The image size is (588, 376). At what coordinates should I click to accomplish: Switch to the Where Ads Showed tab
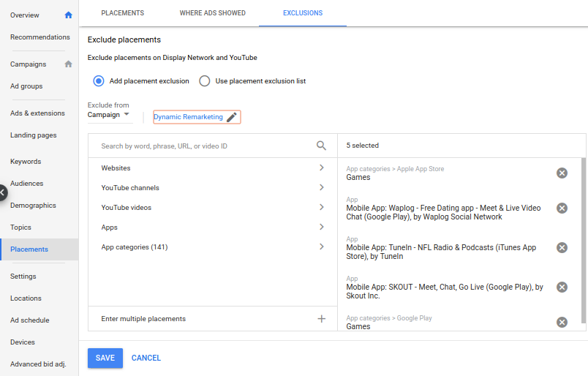[x=212, y=13]
